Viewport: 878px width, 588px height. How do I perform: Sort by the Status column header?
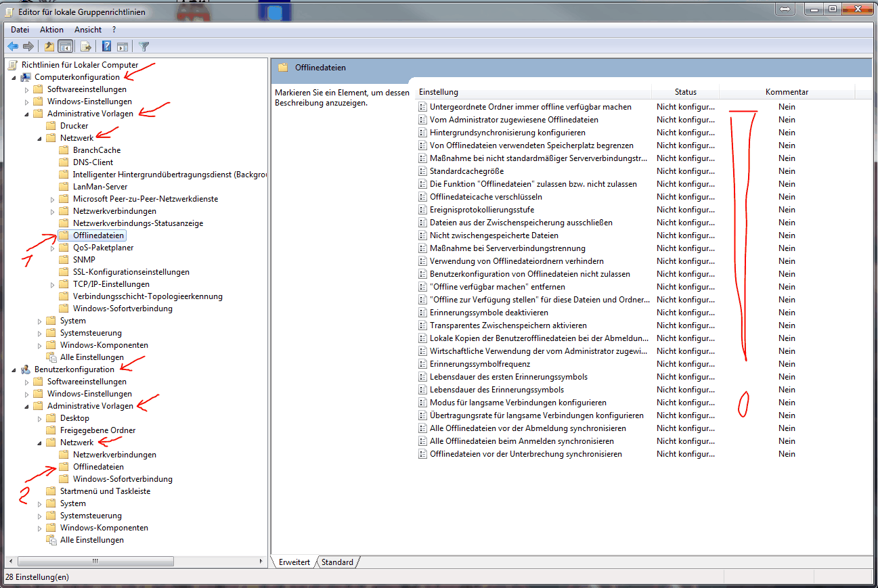coord(685,92)
